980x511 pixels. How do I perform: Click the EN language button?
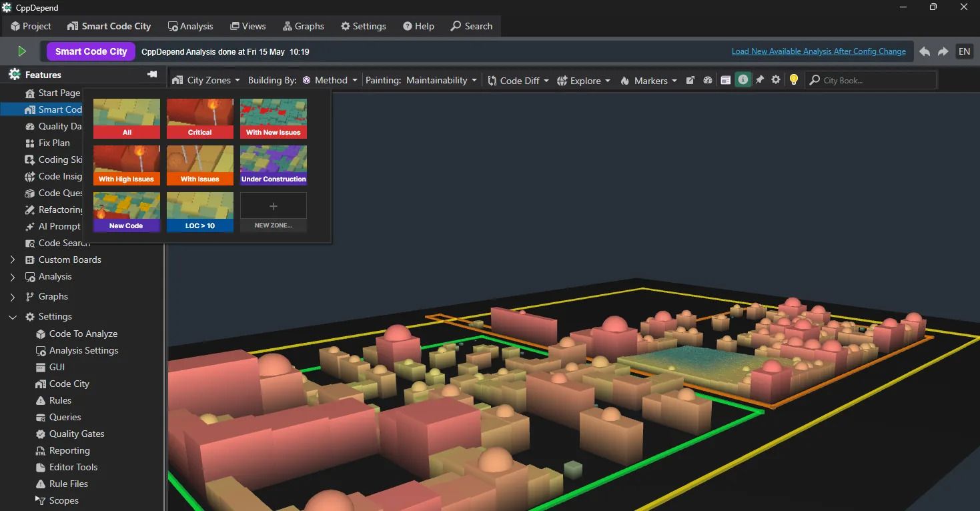pos(964,51)
